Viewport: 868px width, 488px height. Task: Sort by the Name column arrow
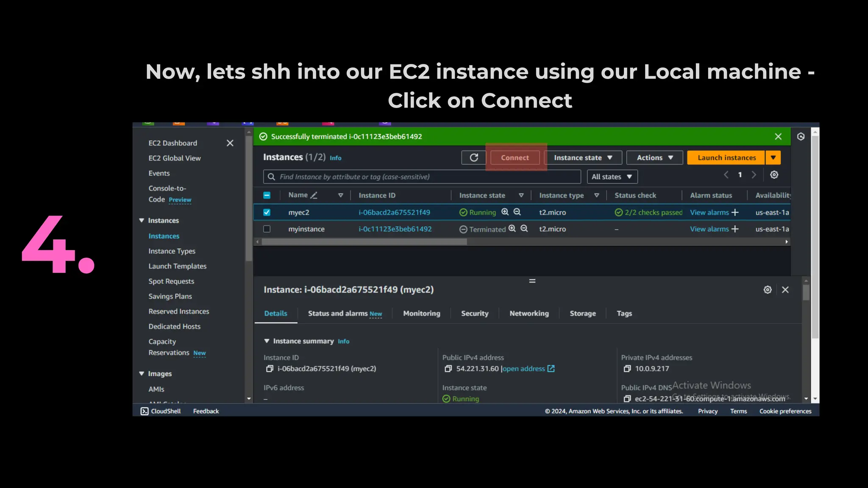pos(340,195)
